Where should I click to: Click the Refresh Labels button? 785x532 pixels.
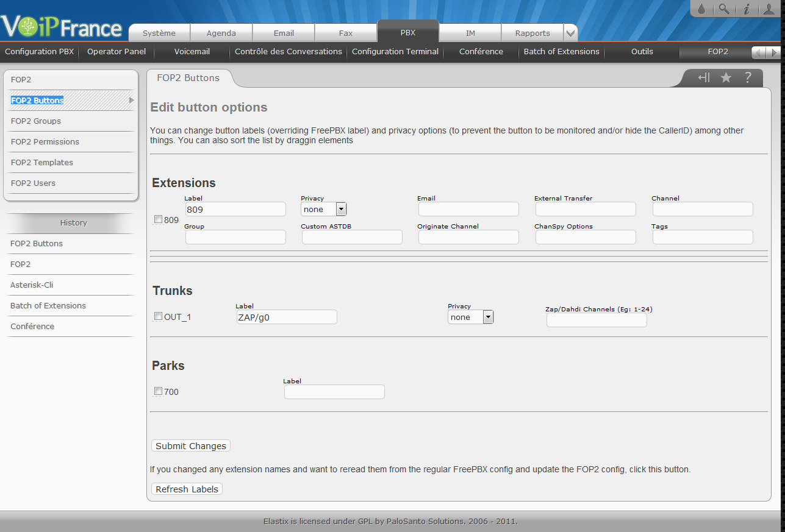(x=187, y=489)
